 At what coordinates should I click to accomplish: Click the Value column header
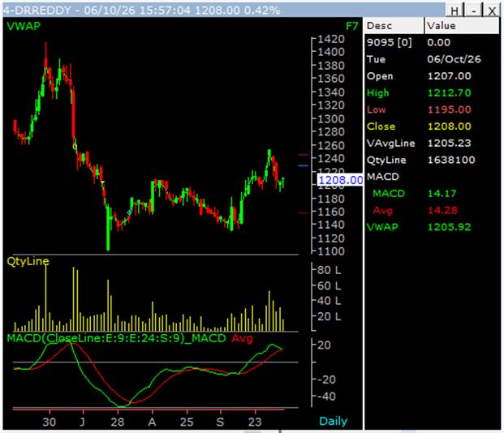coord(462,26)
